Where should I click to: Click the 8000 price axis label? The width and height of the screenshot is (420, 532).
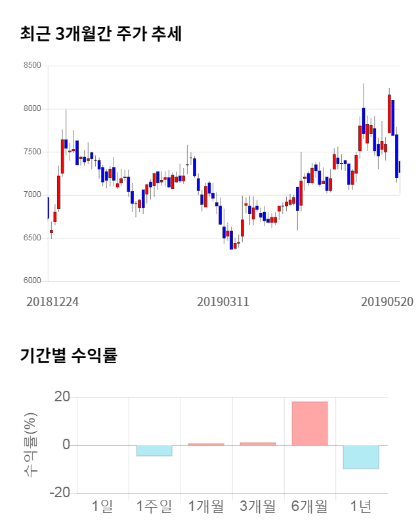coord(31,108)
